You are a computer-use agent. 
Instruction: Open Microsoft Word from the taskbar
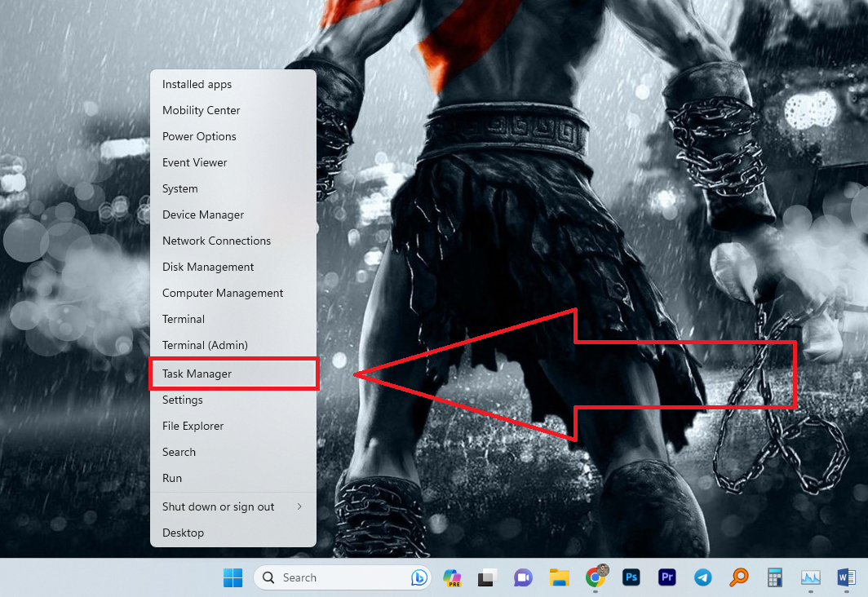(846, 577)
